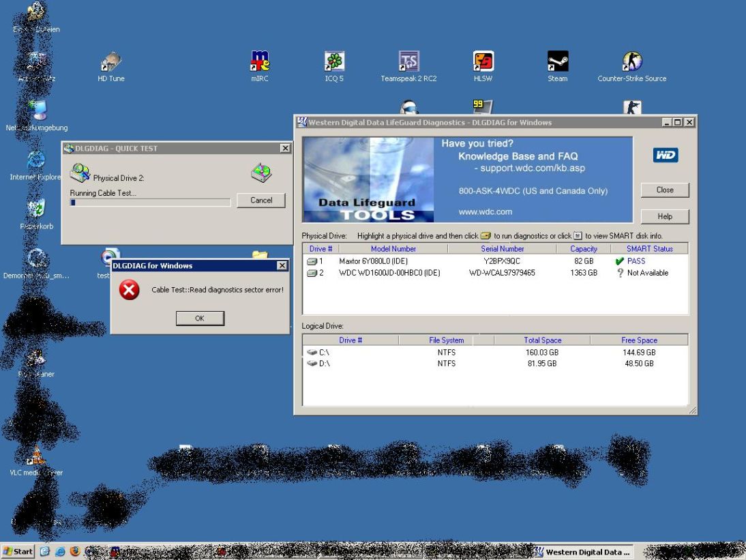Sort logical drives by File System header
746x560 pixels.
[446, 340]
